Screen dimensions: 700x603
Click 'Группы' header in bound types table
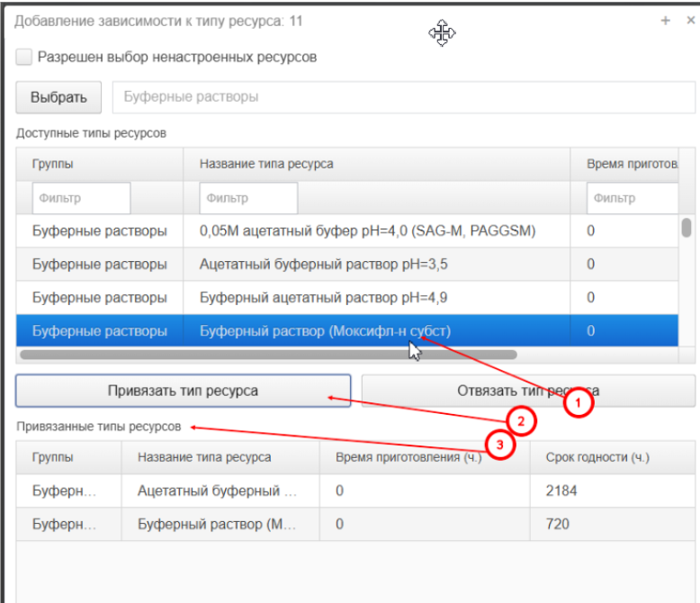tap(68, 457)
